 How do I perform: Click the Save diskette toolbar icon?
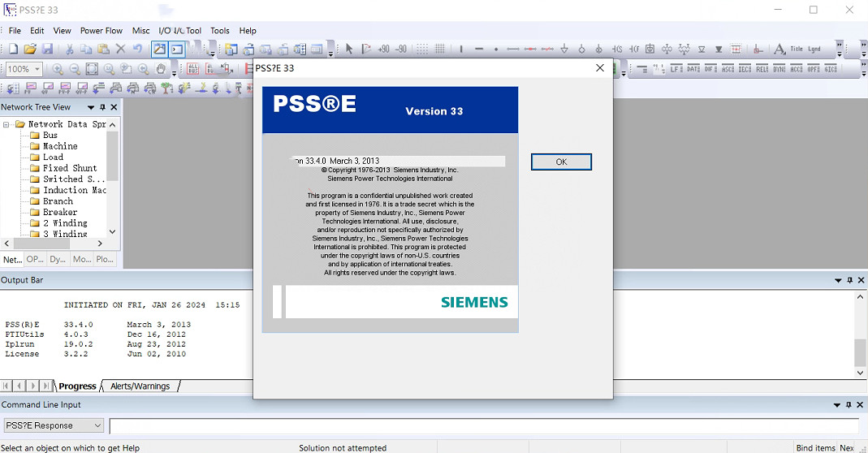click(48, 50)
